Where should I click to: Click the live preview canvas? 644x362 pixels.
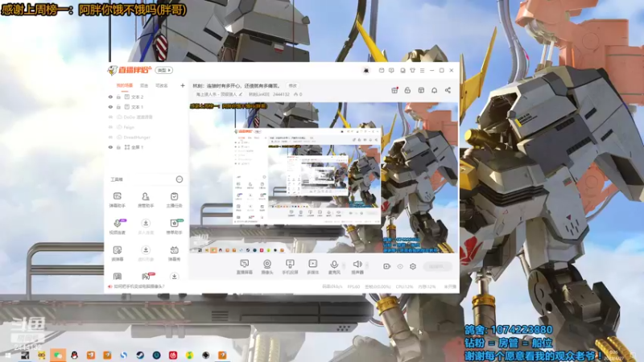pos(324,177)
